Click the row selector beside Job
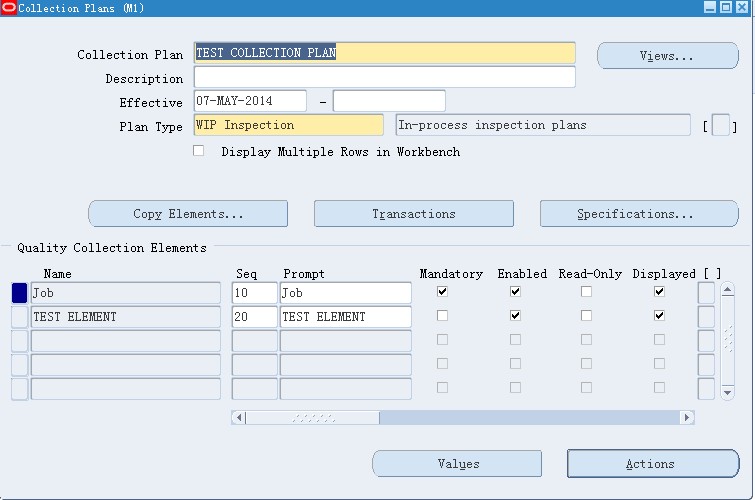Viewport: 755px width, 500px height. pyautogui.click(x=19, y=293)
